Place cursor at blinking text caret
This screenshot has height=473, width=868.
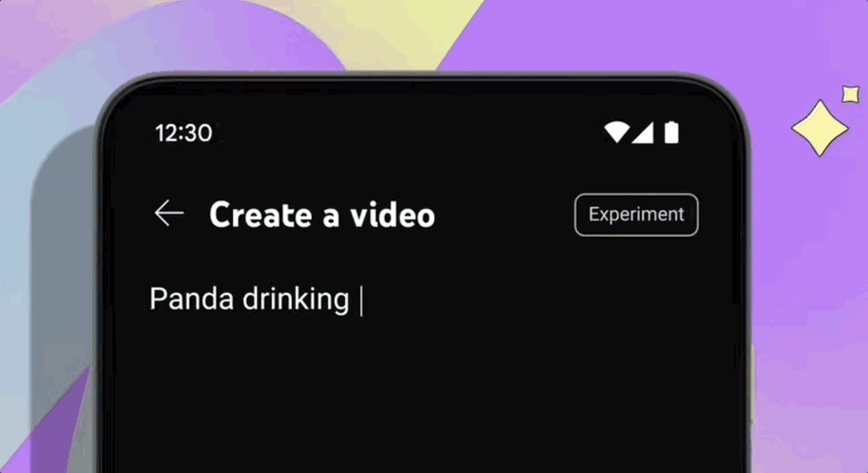pyautogui.click(x=362, y=300)
